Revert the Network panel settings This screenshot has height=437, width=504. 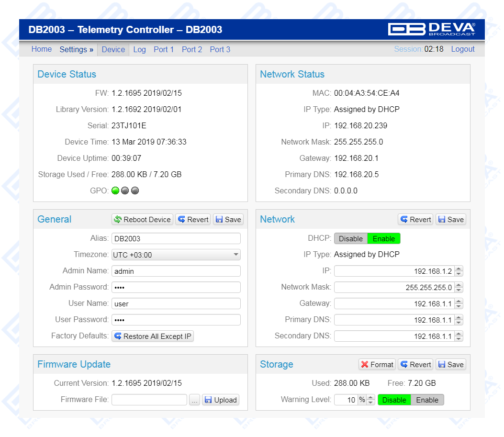pos(415,219)
